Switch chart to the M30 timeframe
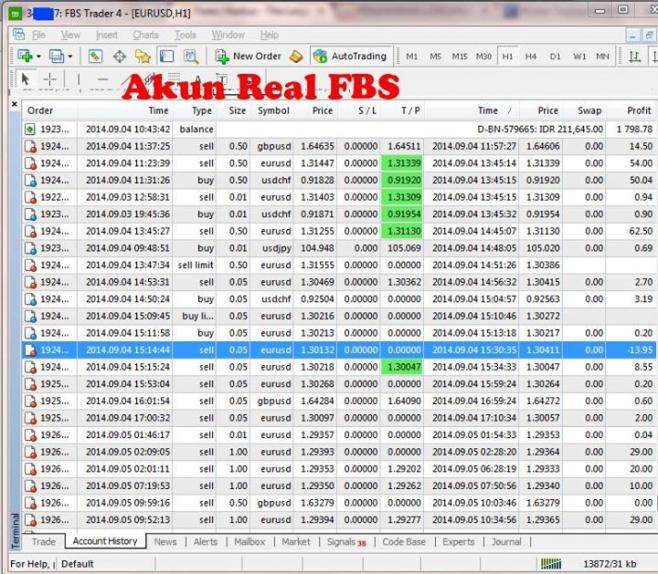 (x=483, y=56)
